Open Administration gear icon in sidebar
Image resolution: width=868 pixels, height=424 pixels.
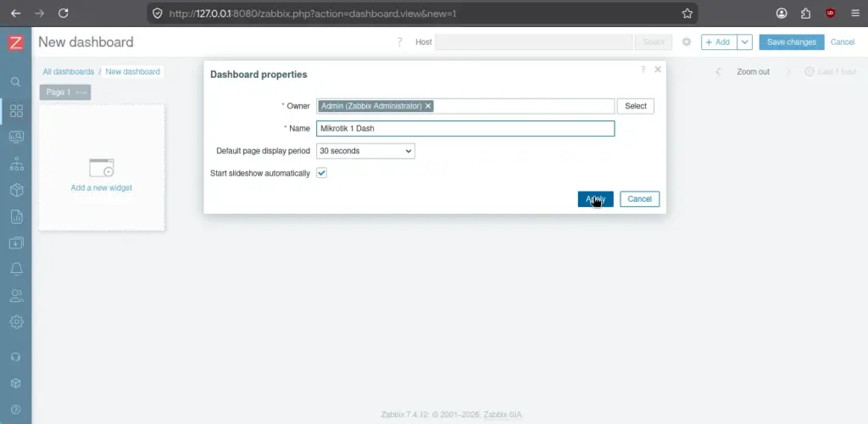tap(17, 321)
